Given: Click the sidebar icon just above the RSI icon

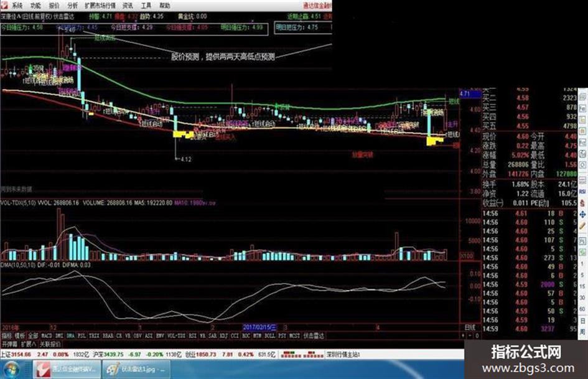Looking at the screenshot, I should tap(582, 180).
